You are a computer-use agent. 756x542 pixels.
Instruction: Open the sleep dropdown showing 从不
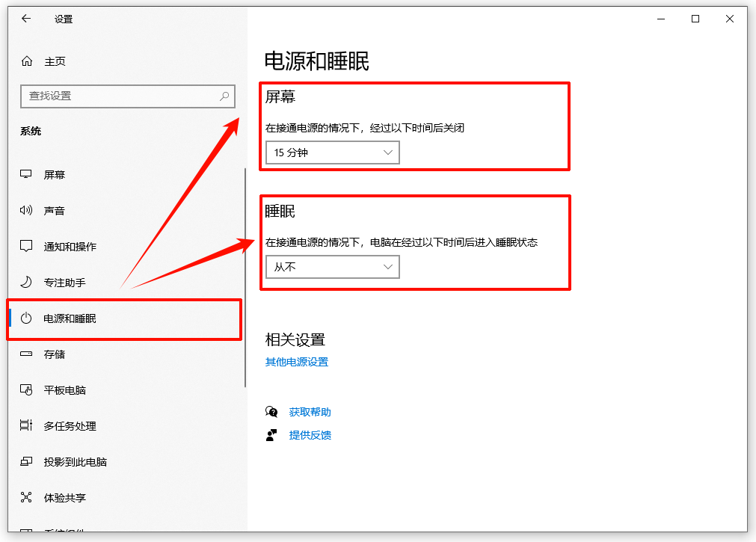[x=332, y=266]
